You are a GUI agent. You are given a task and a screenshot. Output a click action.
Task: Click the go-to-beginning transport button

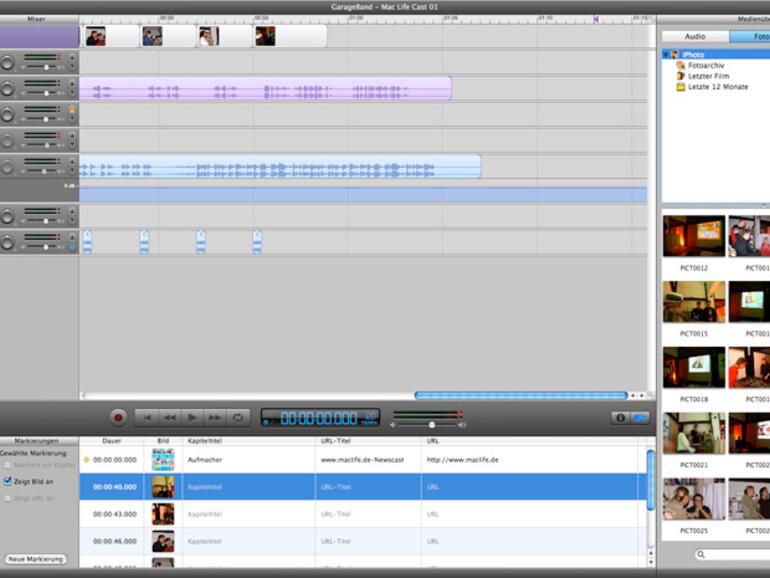tap(146, 417)
